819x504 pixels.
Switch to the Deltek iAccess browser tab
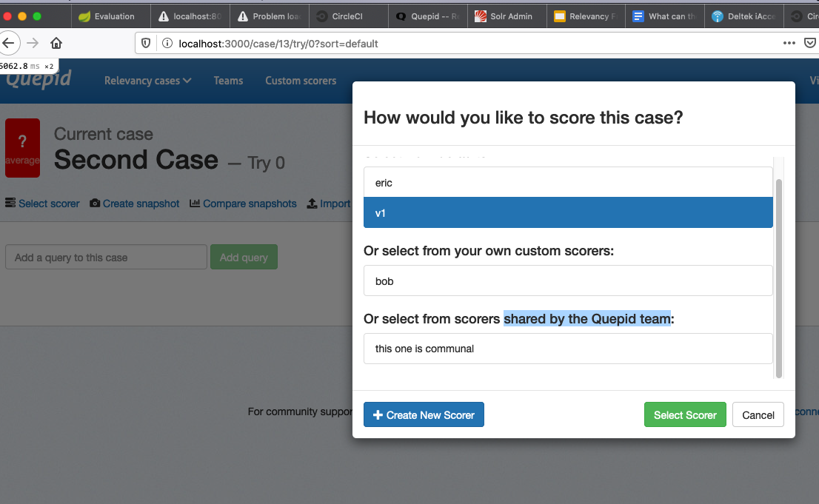click(x=744, y=16)
